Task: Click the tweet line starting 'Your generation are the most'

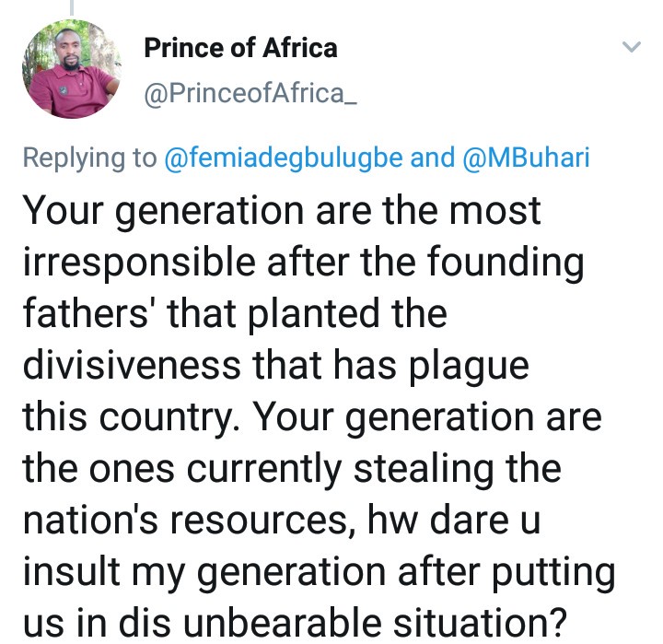Action: tap(281, 212)
